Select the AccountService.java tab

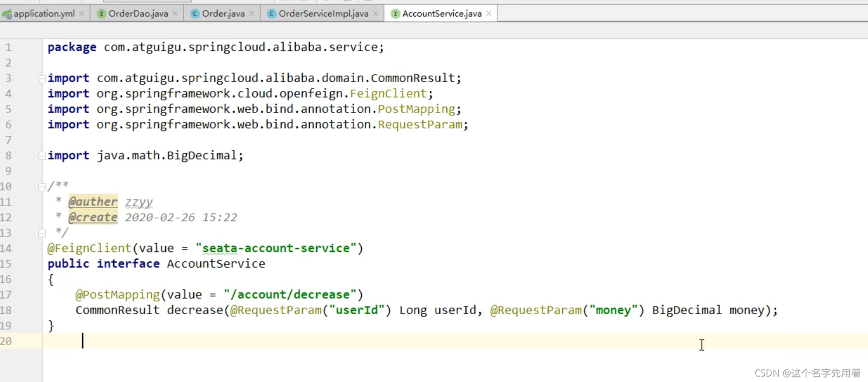point(442,13)
